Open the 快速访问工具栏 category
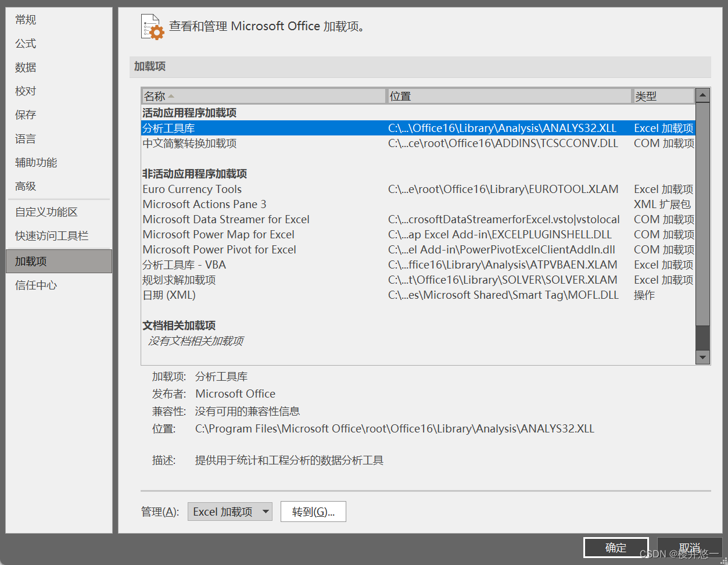This screenshot has width=728, height=565. (x=52, y=236)
